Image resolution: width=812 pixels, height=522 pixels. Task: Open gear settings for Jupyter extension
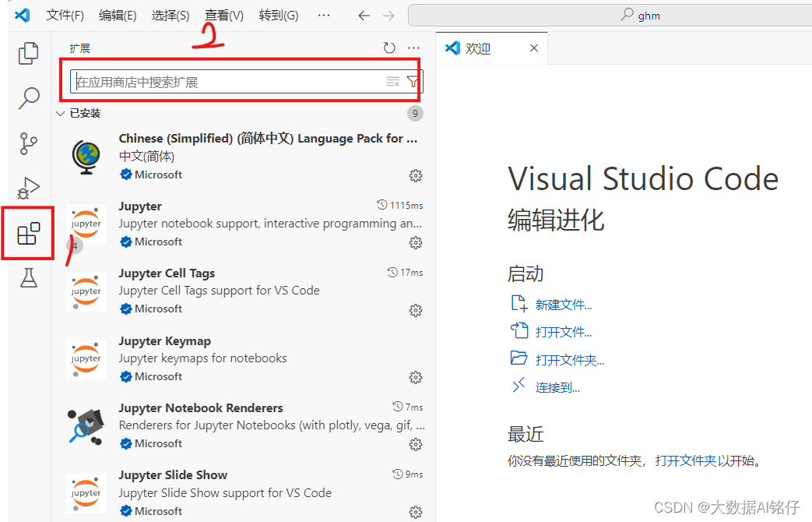point(415,242)
